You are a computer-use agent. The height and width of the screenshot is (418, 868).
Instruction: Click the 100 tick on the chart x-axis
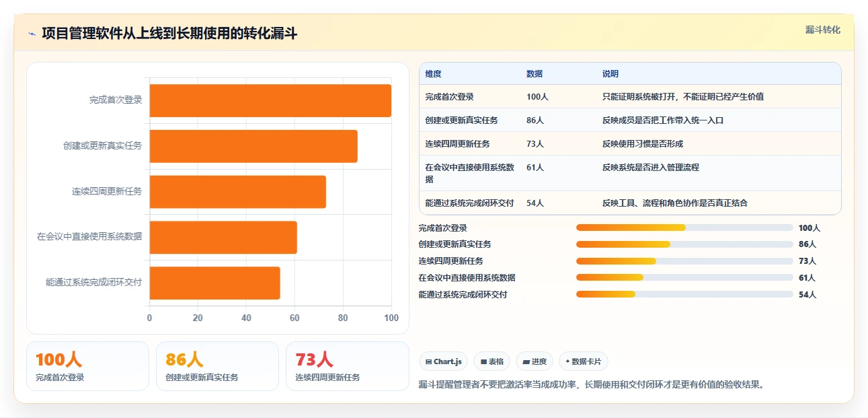(x=391, y=318)
